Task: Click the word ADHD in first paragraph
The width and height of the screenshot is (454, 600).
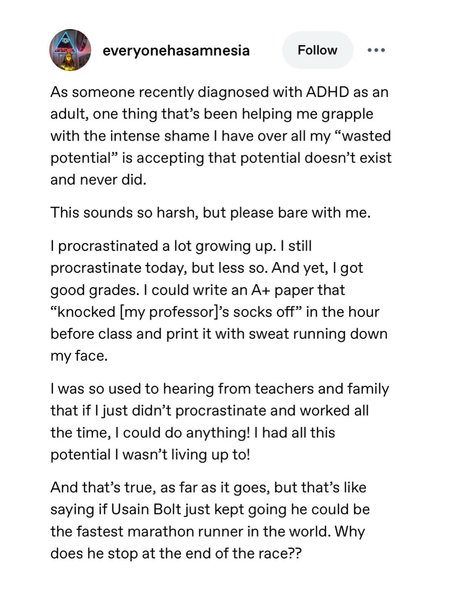Action: coord(327,92)
